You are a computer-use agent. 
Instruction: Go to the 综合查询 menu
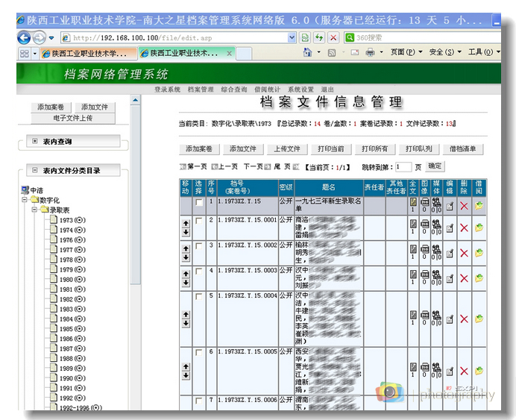click(x=233, y=90)
